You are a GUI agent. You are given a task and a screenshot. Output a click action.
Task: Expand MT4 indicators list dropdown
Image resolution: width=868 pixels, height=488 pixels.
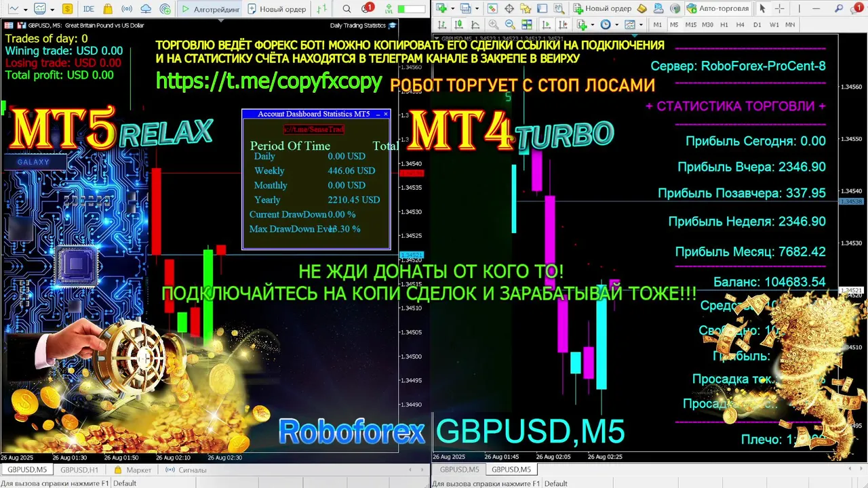pyautogui.click(x=593, y=25)
